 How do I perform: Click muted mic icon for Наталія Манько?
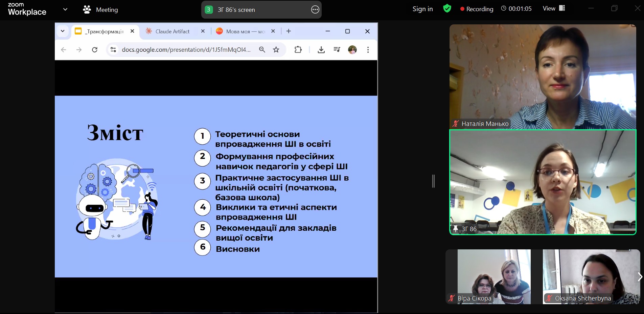[456, 124]
